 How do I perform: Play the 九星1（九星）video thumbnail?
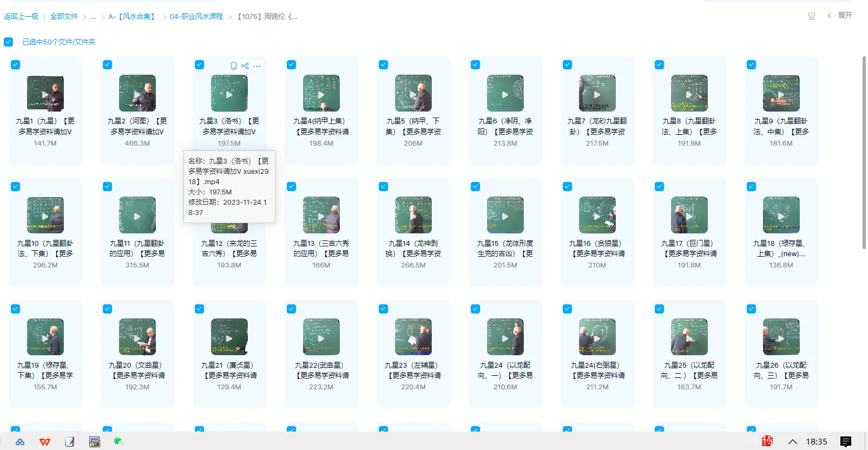[x=45, y=93]
